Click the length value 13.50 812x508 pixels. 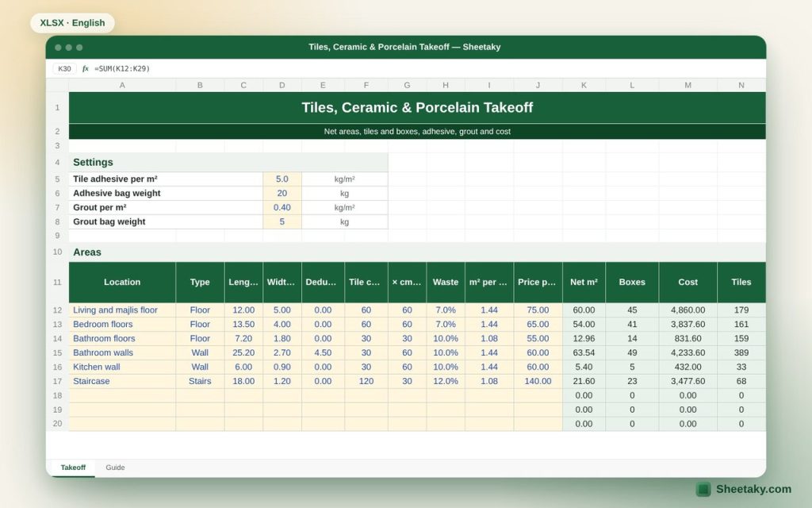[243, 324]
